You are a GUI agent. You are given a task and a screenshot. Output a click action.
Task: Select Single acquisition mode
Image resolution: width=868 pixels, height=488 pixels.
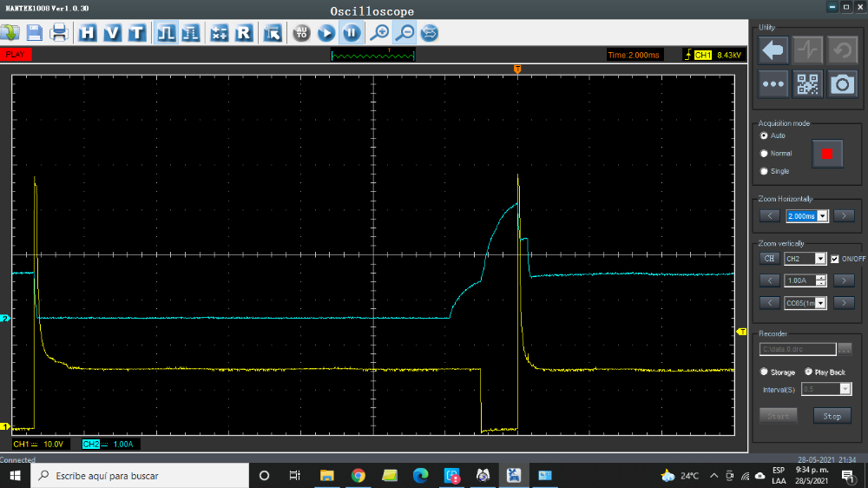[x=764, y=171]
